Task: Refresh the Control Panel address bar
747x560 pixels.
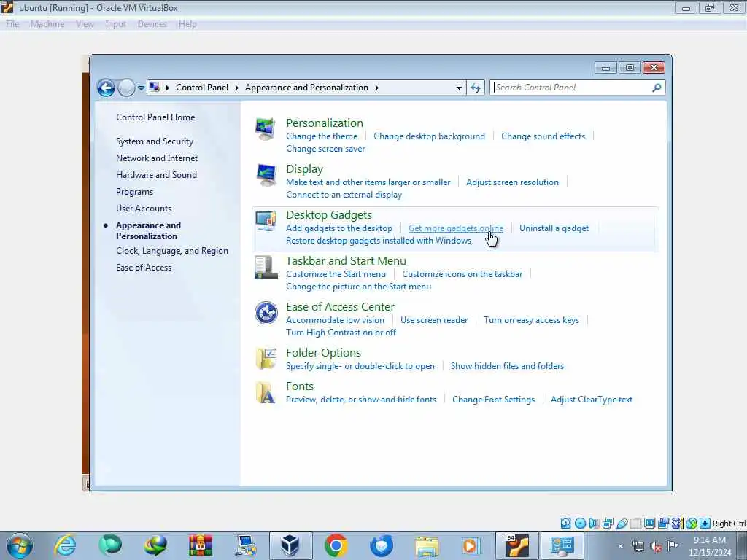Action: pos(476,87)
